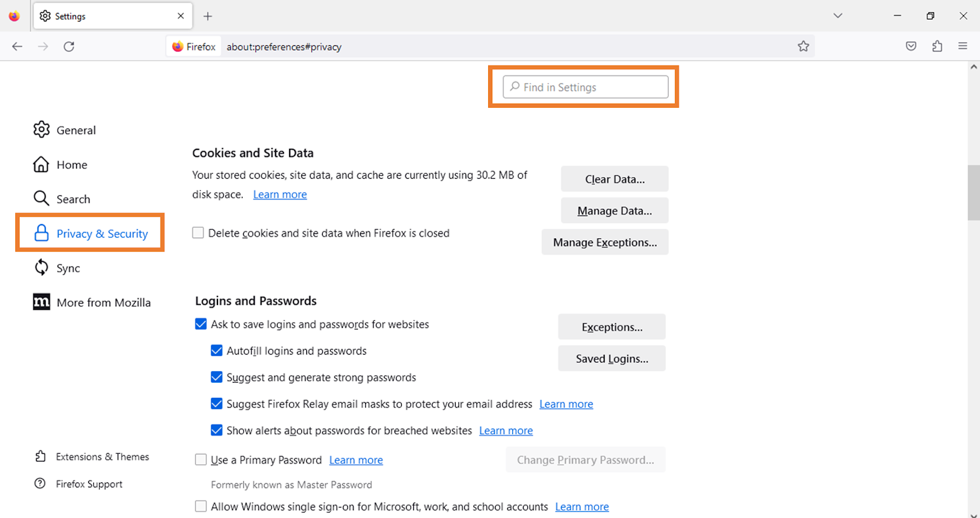Viewport: 980px width, 518px height.
Task: Click the bookmark star icon in address bar
Action: 803,47
